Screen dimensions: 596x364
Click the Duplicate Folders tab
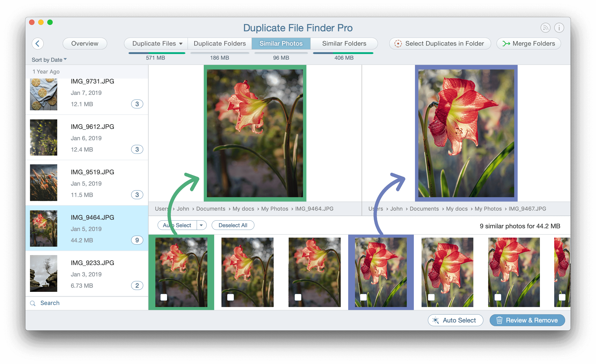pyautogui.click(x=219, y=43)
